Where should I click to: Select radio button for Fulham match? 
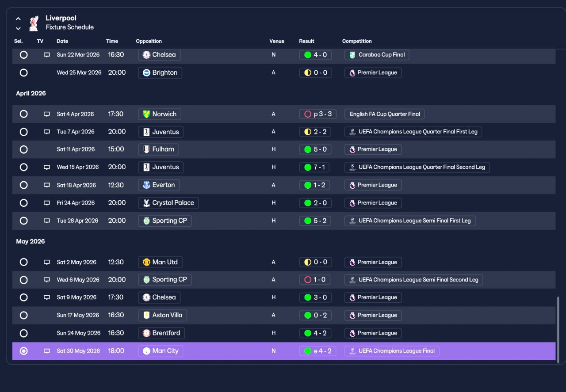(24, 149)
